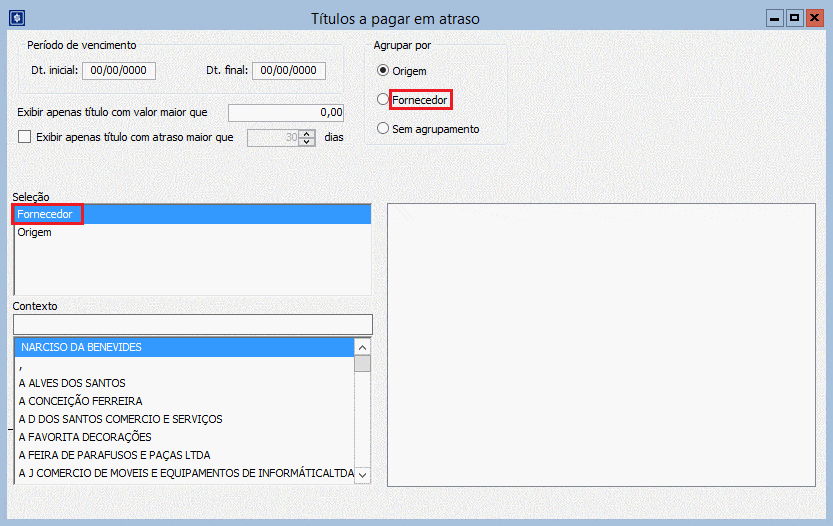Click the Contexto search field
Viewport: 833px width, 526px height.
click(x=192, y=324)
